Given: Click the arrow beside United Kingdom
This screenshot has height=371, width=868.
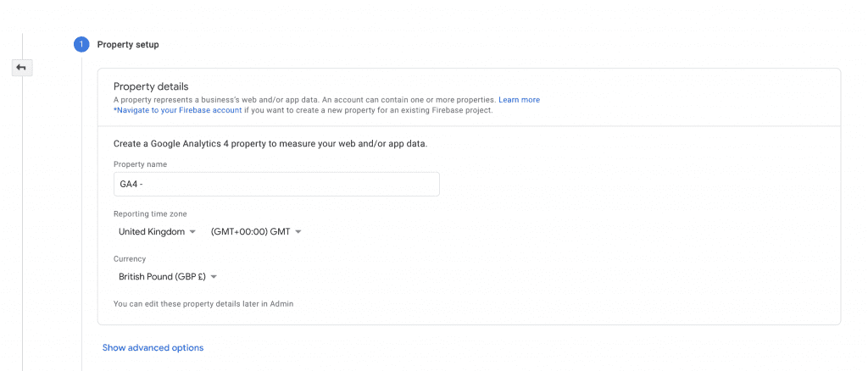Looking at the screenshot, I should (192, 232).
